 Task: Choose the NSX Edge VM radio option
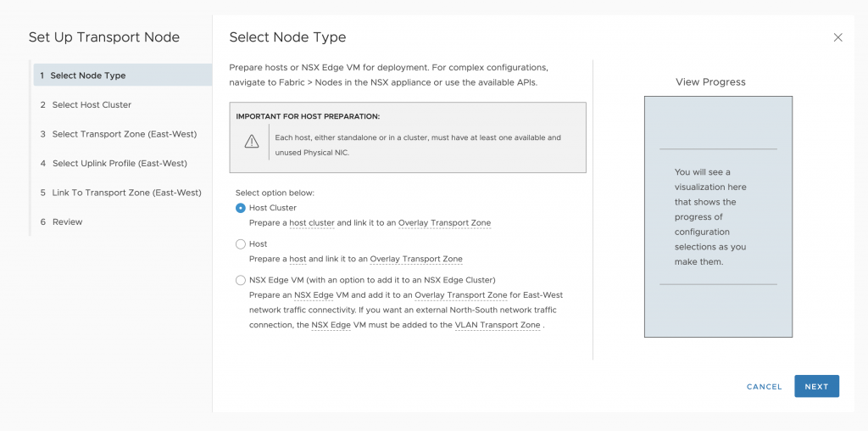[240, 280]
